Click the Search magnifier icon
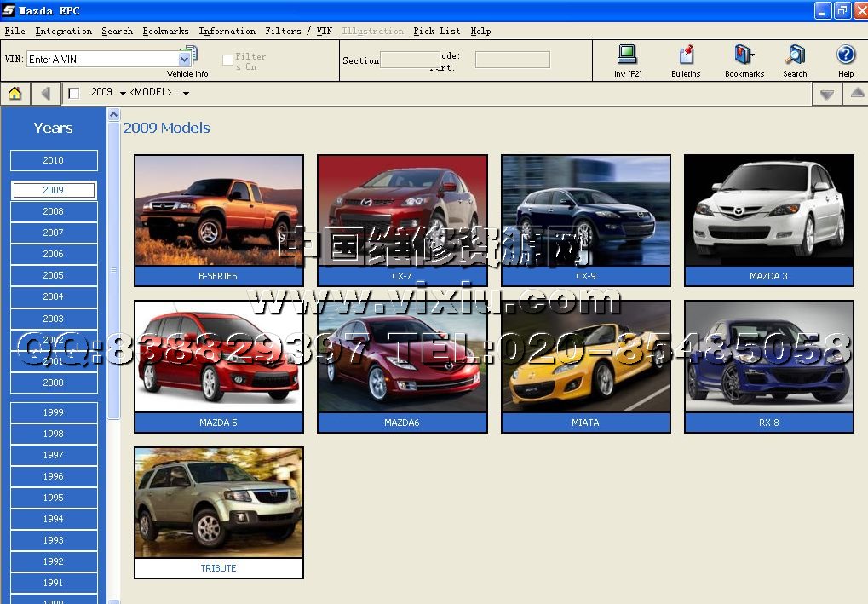This screenshot has width=868, height=604. pyautogui.click(x=795, y=55)
